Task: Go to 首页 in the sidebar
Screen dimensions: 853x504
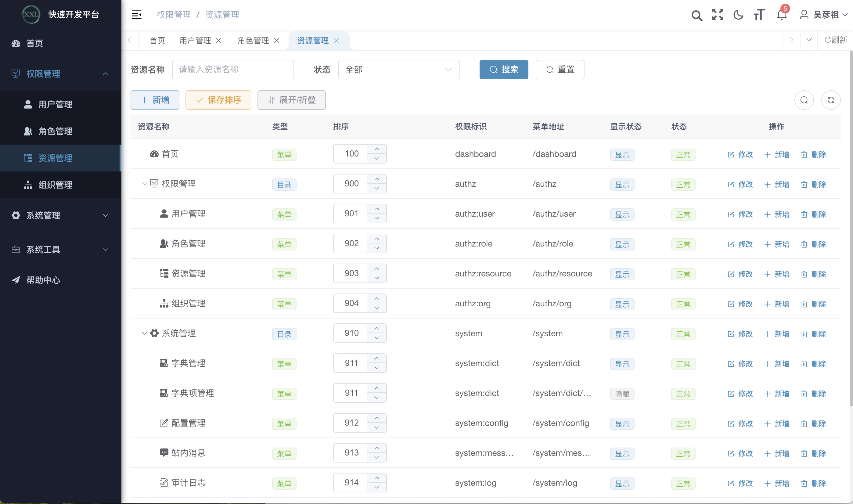Action: pyautogui.click(x=60, y=43)
